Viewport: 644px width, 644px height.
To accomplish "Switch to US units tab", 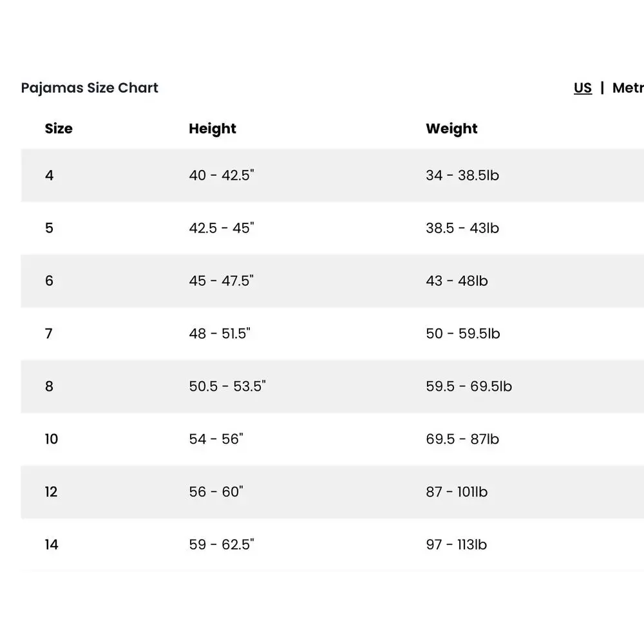I will pyautogui.click(x=582, y=88).
